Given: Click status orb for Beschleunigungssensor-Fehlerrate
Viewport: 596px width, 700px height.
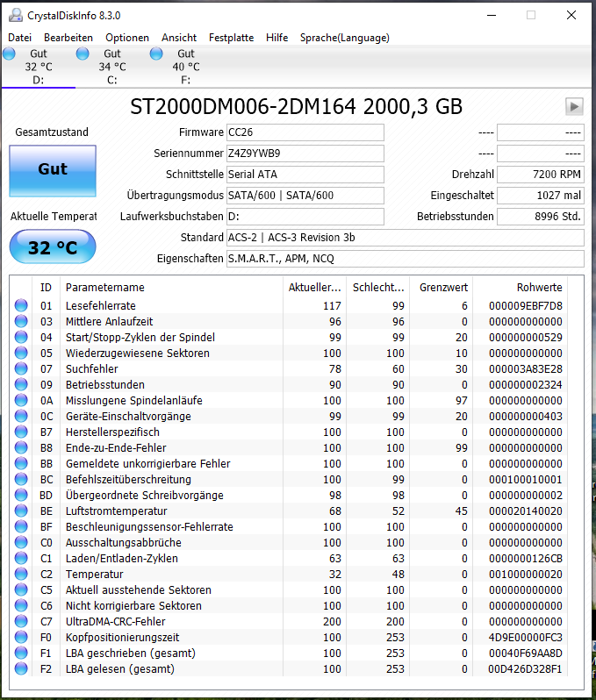Looking at the screenshot, I should (21, 526).
